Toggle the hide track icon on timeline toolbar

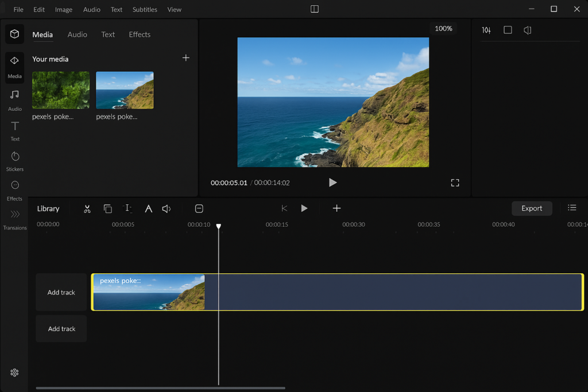[x=199, y=208]
